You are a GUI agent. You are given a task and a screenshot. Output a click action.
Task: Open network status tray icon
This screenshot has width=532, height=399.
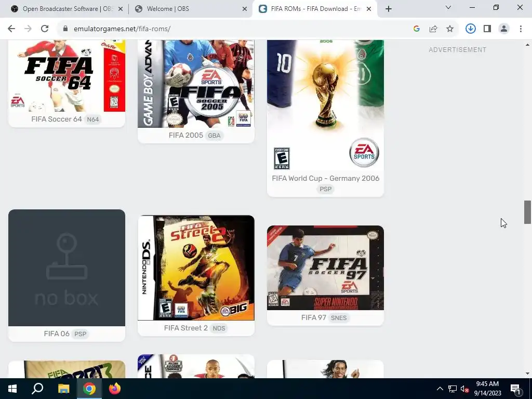(453, 389)
